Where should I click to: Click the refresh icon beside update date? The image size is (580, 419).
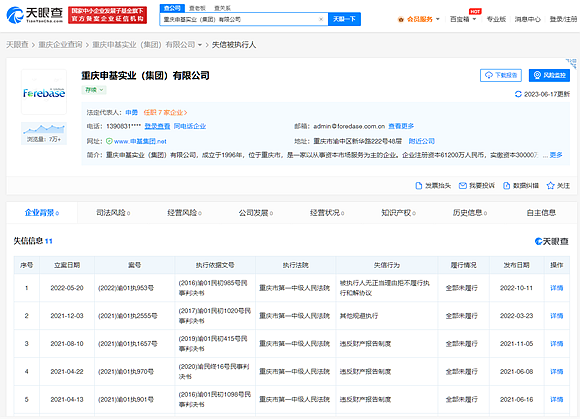point(518,94)
